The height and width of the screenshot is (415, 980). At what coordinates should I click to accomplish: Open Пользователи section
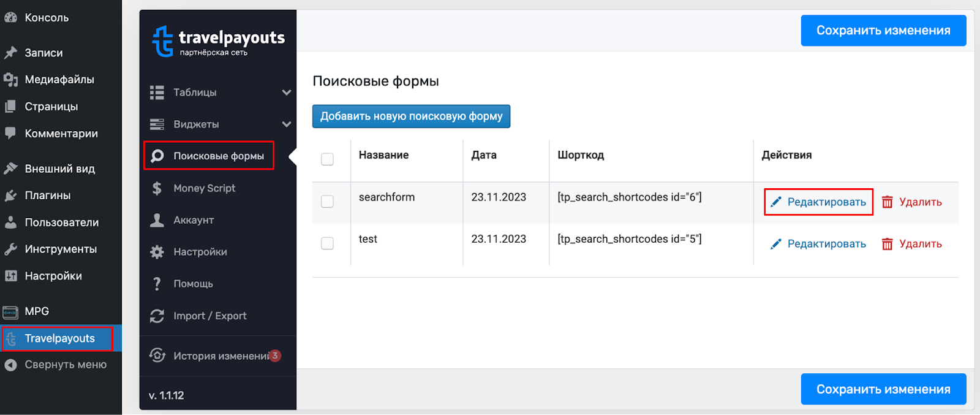(x=61, y=223)
